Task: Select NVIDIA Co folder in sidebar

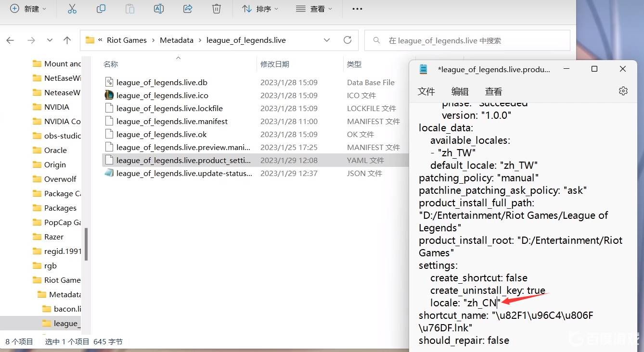Action: click(x=57, y=121)
